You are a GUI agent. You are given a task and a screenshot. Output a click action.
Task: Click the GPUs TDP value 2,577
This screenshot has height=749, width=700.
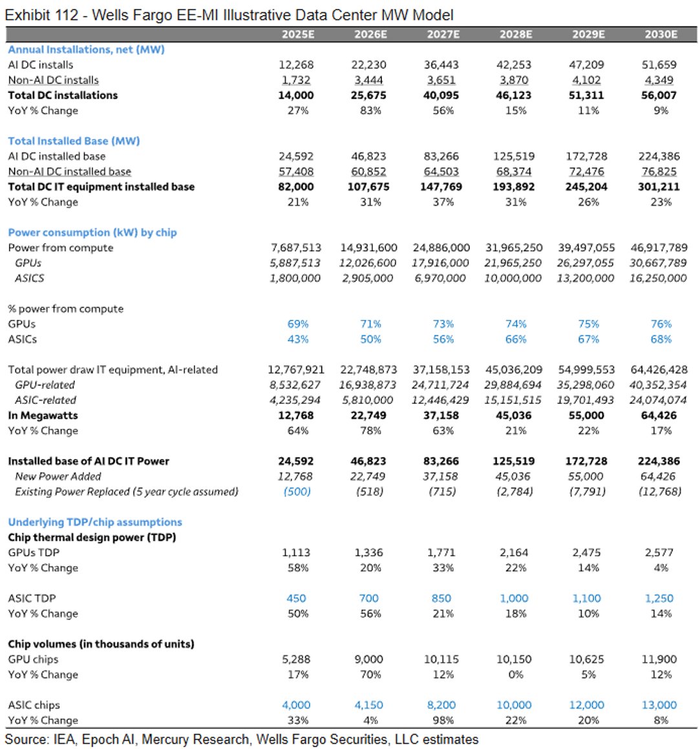click(659, 553)
